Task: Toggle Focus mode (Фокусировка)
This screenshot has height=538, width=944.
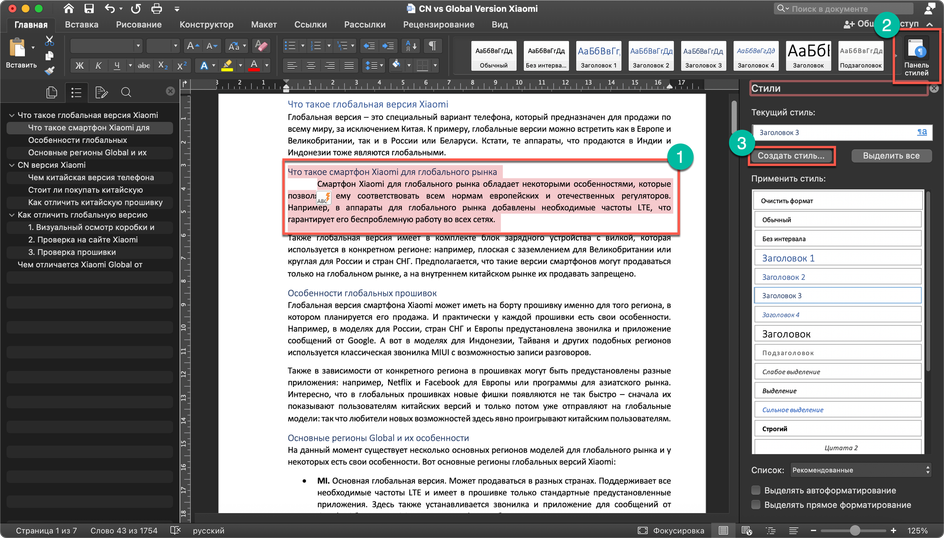Action: point(671,530)
